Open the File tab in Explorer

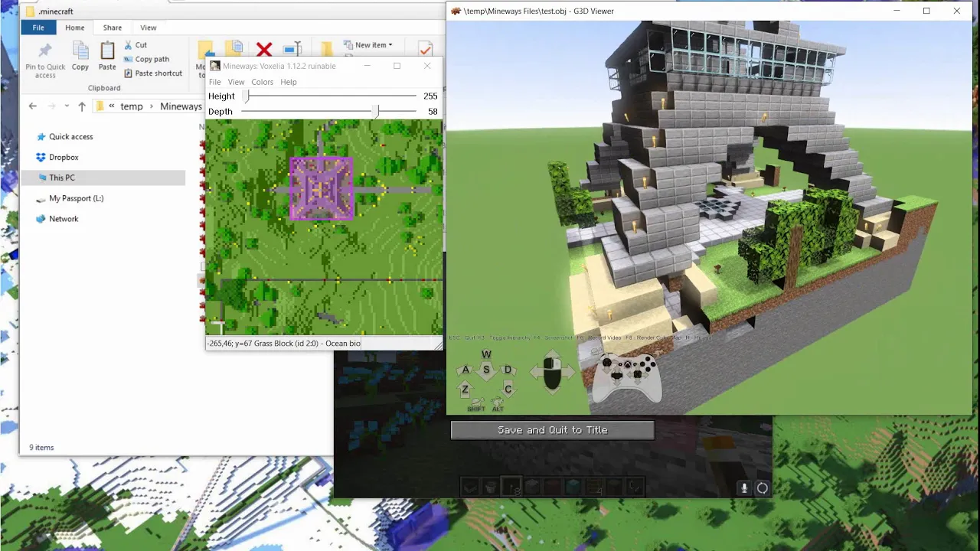tap(38, 28)
